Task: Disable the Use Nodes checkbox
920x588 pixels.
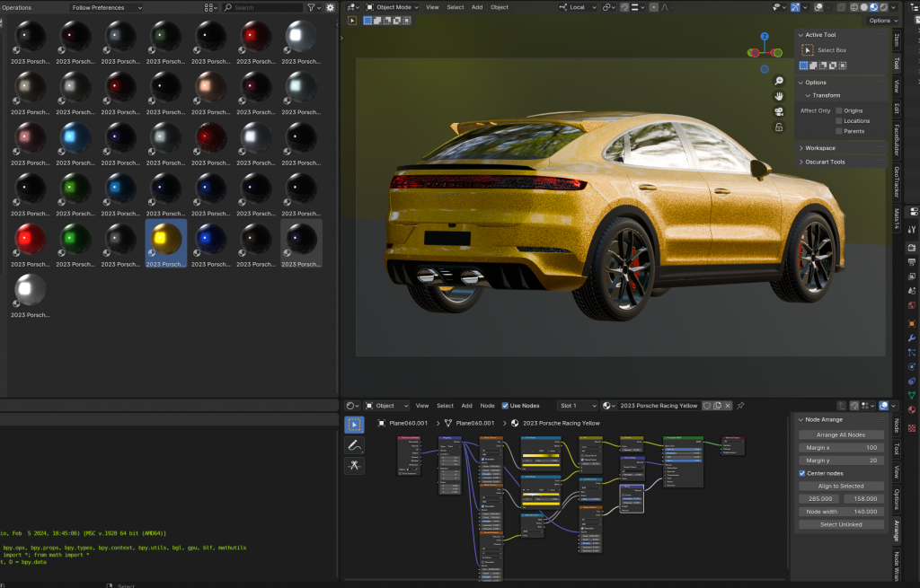Action: 505,406
